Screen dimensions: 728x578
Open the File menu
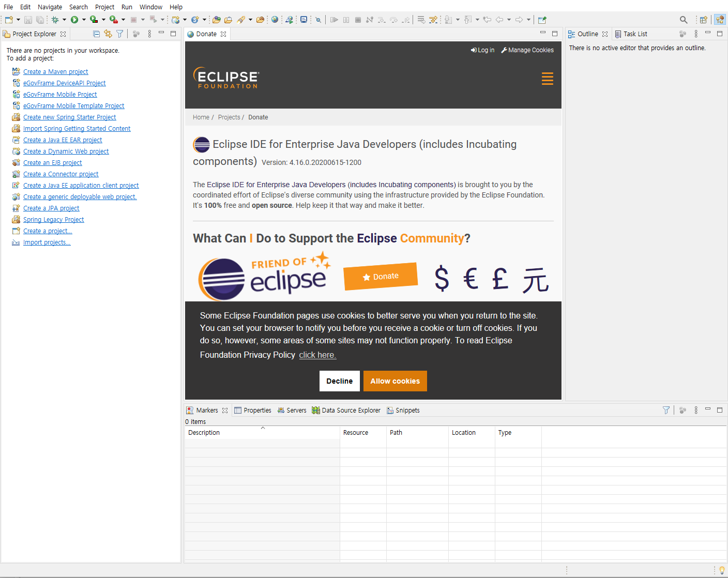[x=8, y=7]
